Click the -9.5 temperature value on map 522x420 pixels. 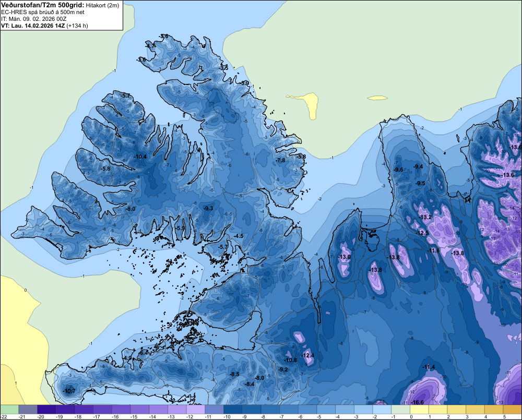pyautogui.click(x=420, y=183)
